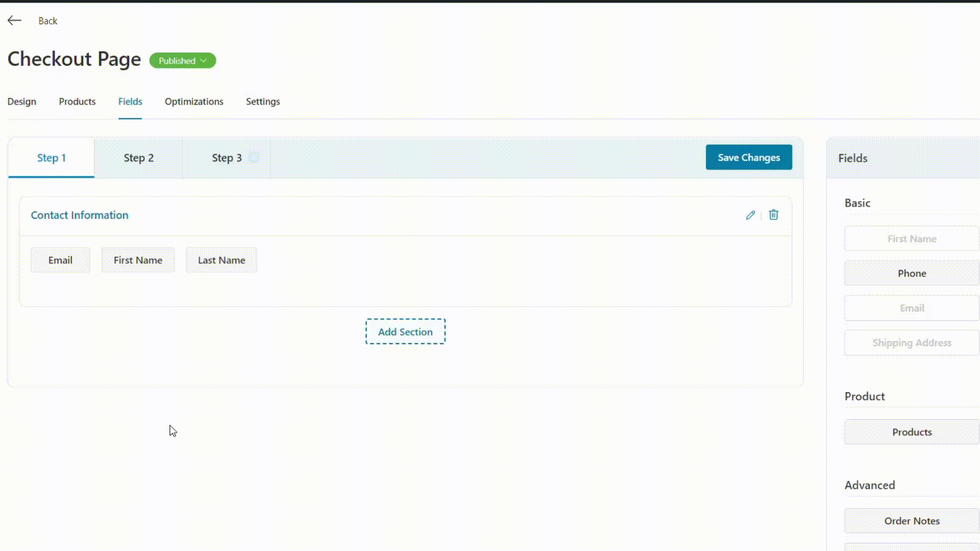Click the Product group label
Viewport: 980px width, 551px height.
864,396
